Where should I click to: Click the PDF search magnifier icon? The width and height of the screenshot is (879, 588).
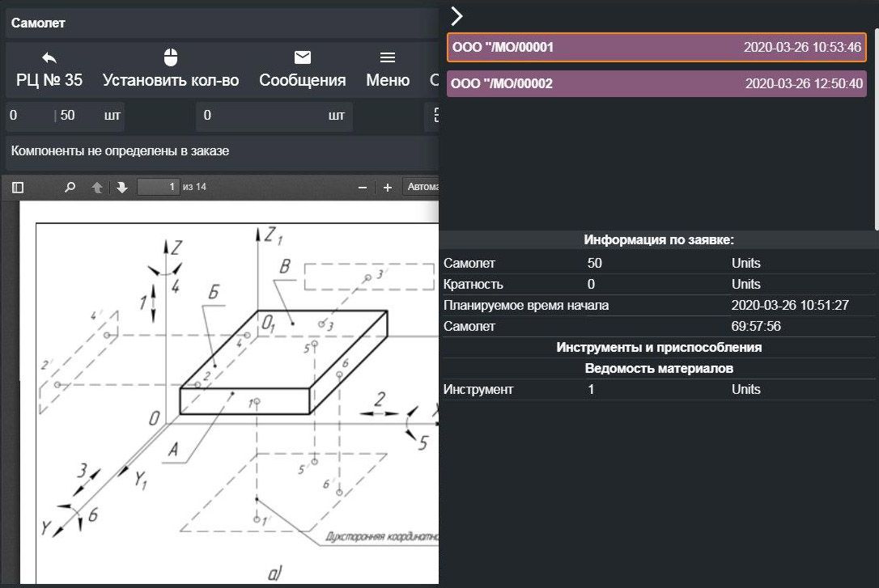point(70,188)
